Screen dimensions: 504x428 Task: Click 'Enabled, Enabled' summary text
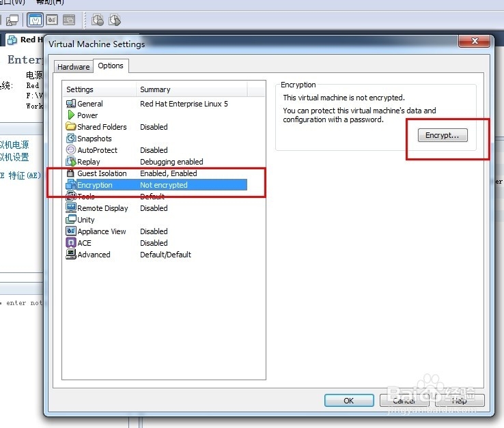tap(169, 173)
